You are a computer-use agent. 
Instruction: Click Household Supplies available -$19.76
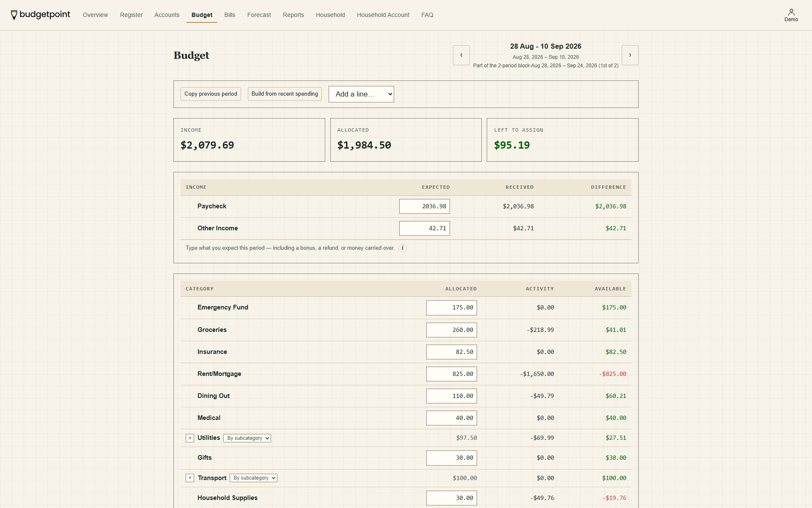click(x=614, y=498)
